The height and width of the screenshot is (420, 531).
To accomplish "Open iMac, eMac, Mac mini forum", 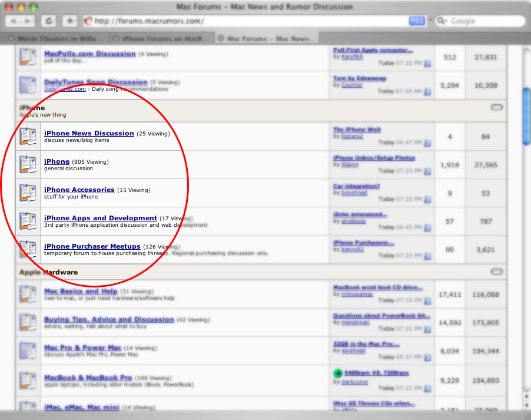I will [x=82, y=407].
